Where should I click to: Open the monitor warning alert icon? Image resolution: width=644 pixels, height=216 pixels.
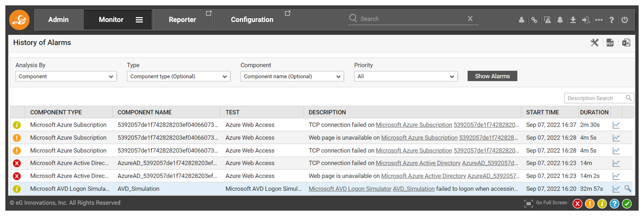click(547, 20)
